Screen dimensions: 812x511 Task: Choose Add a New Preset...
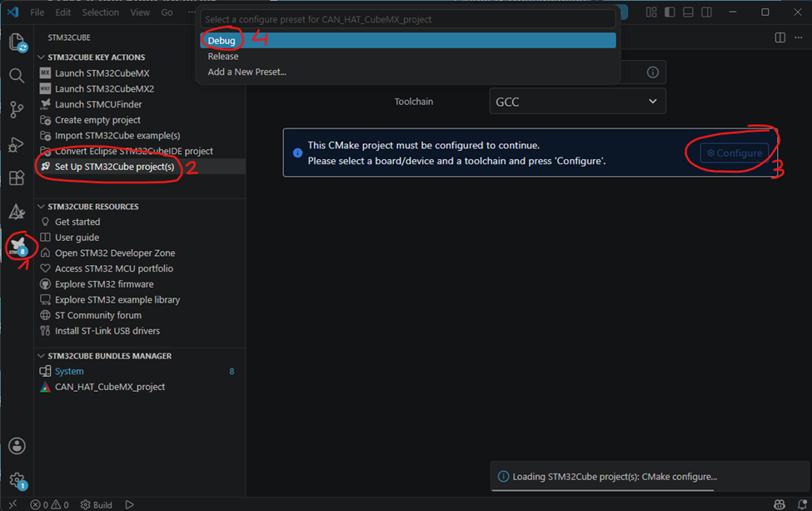pyautogui.click(x=408, y=72)
